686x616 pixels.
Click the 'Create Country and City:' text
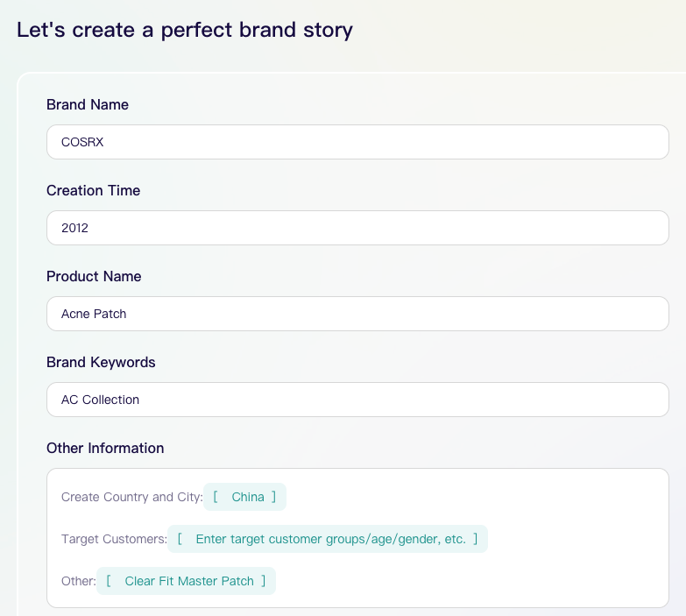pos(131,497)
